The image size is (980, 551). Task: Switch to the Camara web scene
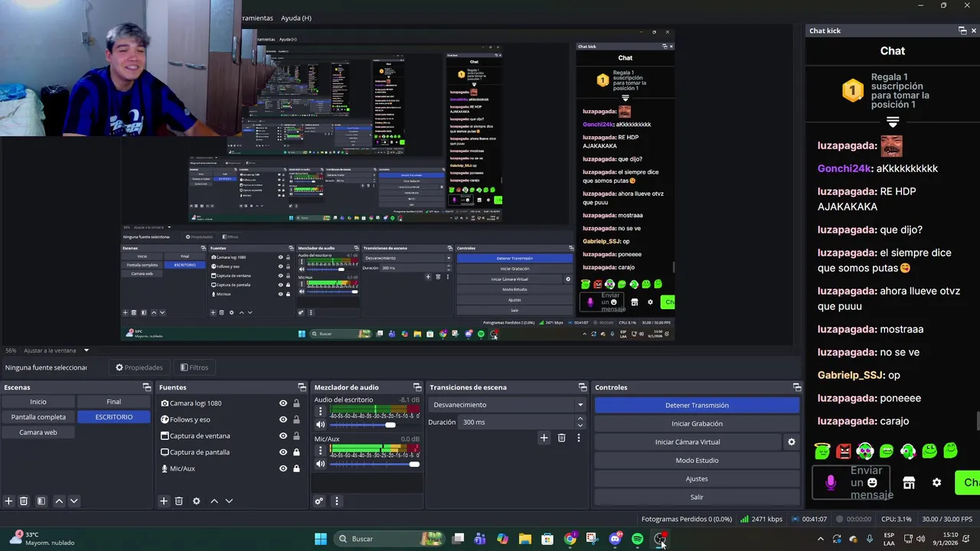(38, 432)
